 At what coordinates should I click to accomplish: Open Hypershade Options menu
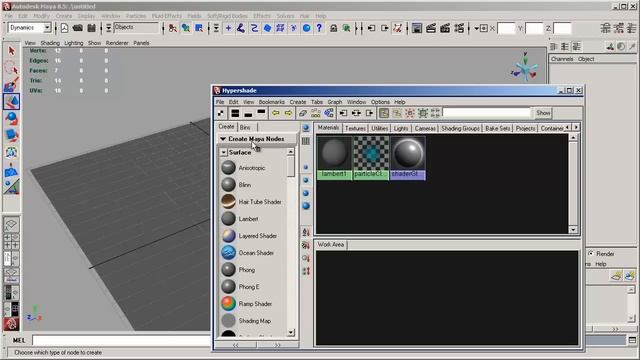(380, 102)
